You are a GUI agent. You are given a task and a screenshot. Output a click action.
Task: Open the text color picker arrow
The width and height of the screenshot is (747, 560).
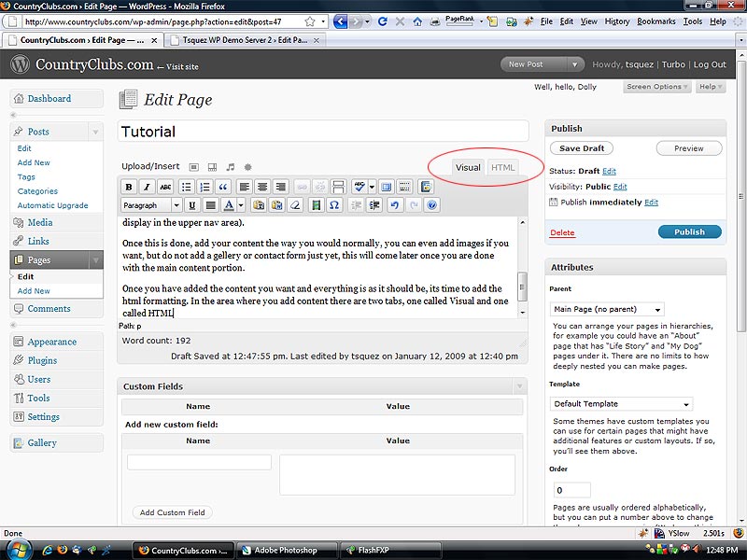pyautogui.click(x=241, y=205)
